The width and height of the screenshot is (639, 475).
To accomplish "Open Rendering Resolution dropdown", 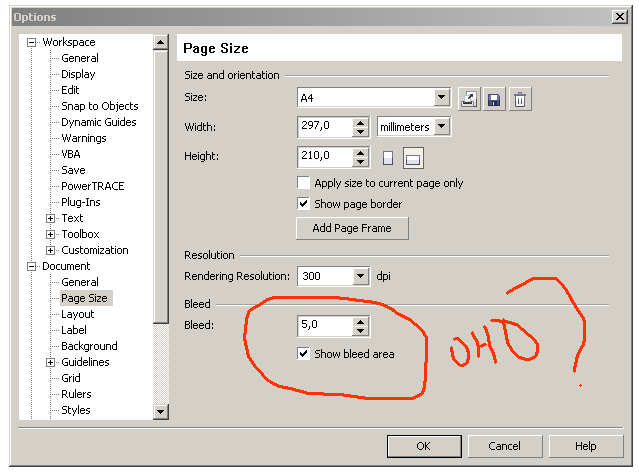I will point(361,276).
